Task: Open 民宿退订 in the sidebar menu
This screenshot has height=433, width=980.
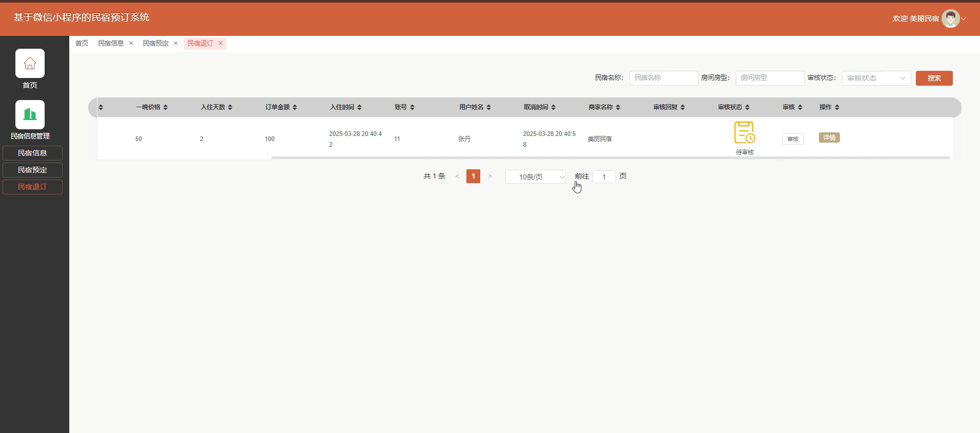Action: pyautogui.click(x=32, y=187)
